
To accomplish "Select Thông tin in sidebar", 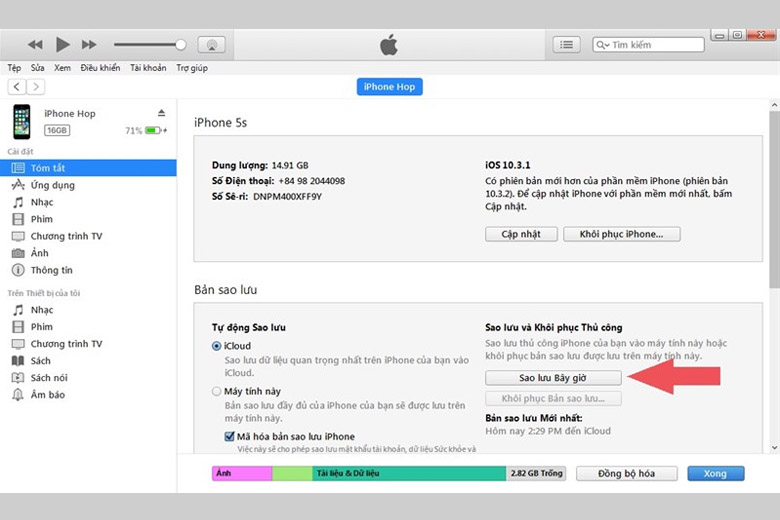I will click(88, 270).
